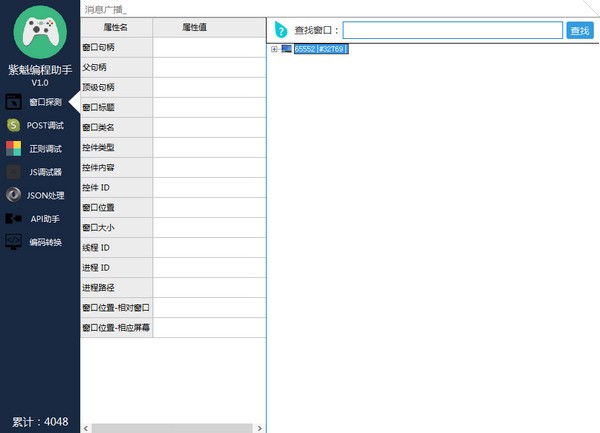Select the 窗口位置 property row
The height and width of the screenshot is (433, 600).
[173, 208]
